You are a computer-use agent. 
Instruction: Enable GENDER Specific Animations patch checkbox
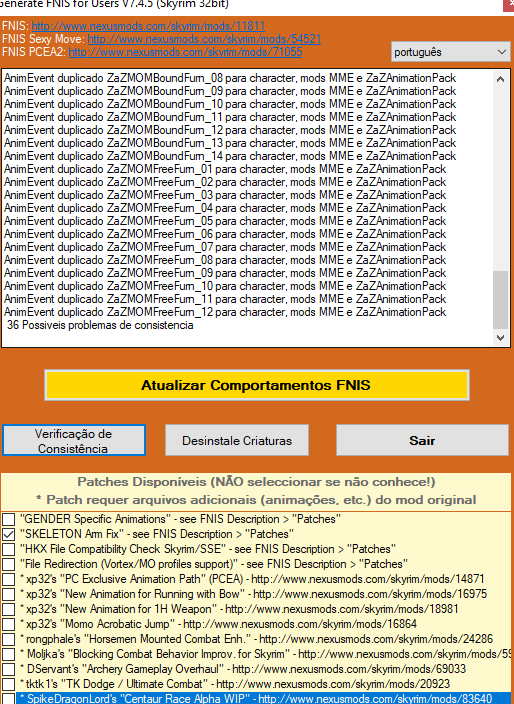tap(9, 519)
